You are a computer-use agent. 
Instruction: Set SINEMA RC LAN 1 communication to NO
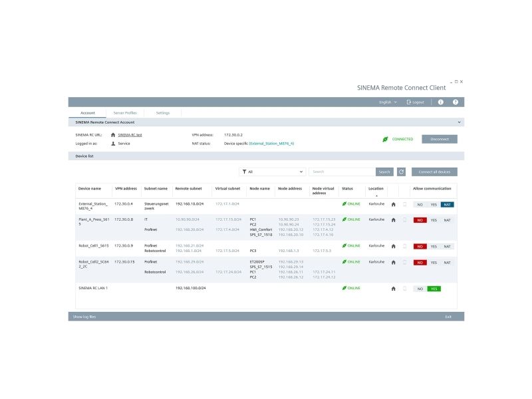click(420, 289)
